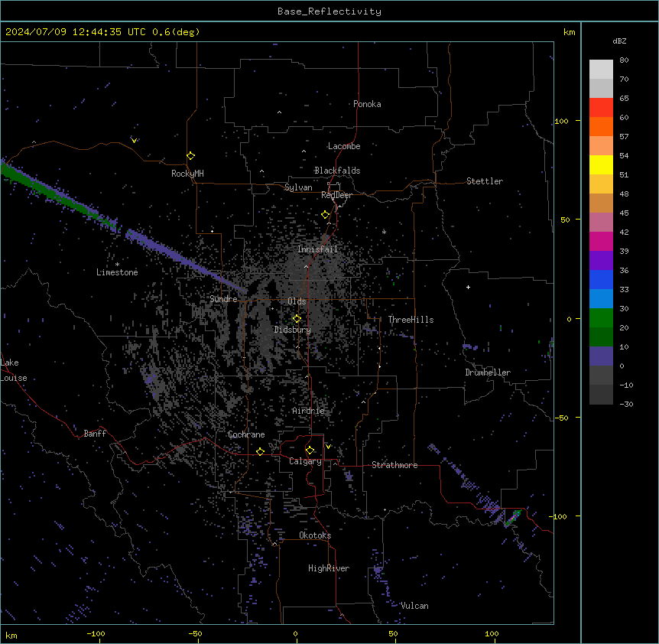
Task: Click the dark green 10-20 dBZ legend swatch
Action: [601, 337]
